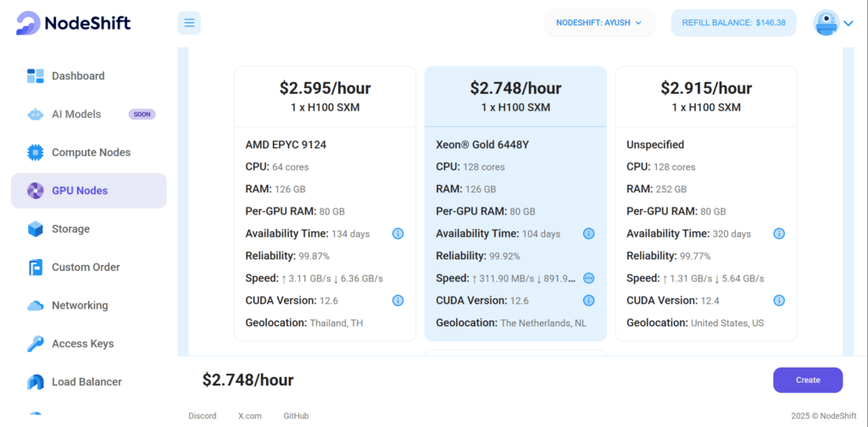
Task: Click Availability Time info on Unspecified card
Action: 779,234
